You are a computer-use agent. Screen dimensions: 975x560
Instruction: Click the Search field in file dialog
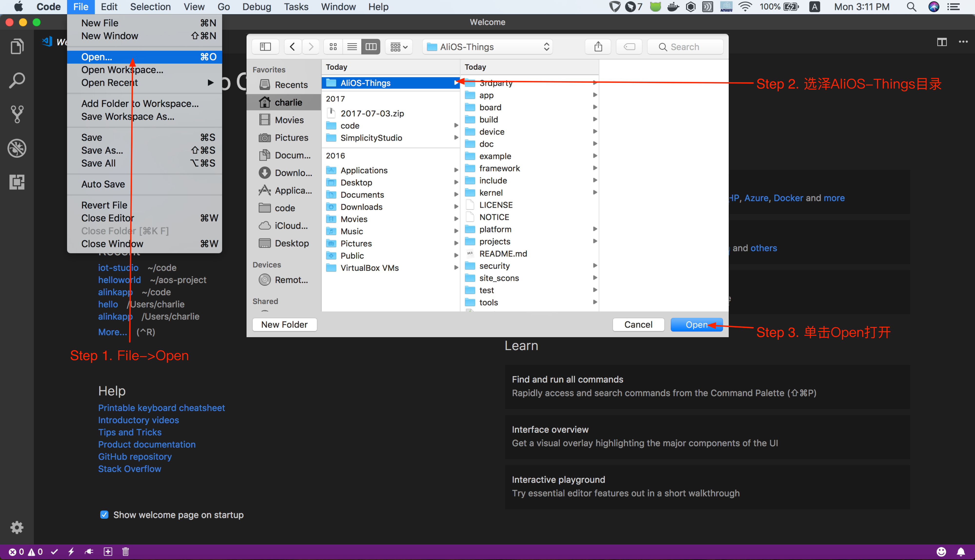tap(685, 47)
